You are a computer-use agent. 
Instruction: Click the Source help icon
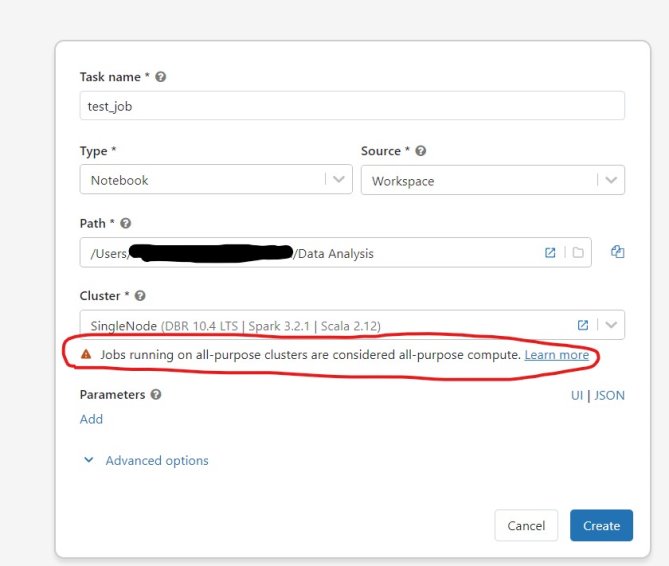pyautogui.click(x=420, y=151)
